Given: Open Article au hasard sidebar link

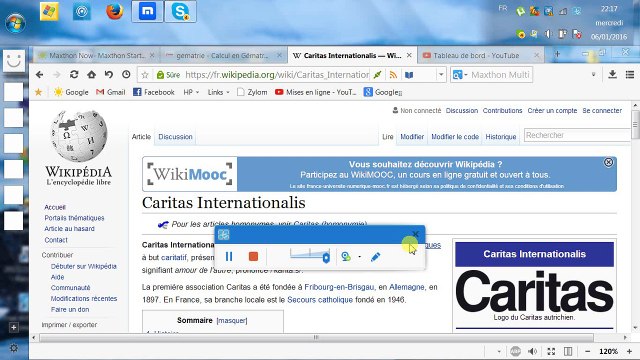Looking at the screenshot, I should point(69,229).
